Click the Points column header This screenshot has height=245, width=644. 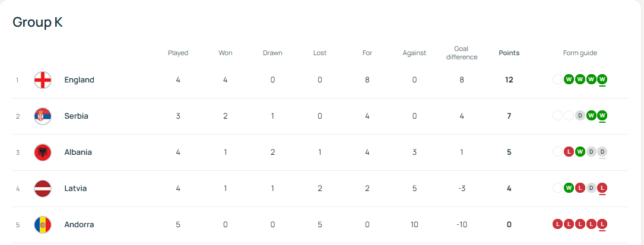(x=509, y=53)
